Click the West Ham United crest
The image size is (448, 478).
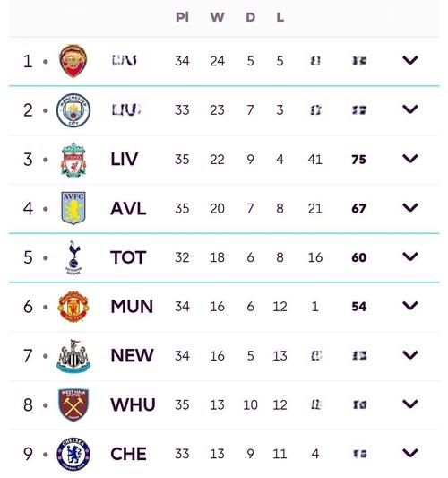coord(73,404)
